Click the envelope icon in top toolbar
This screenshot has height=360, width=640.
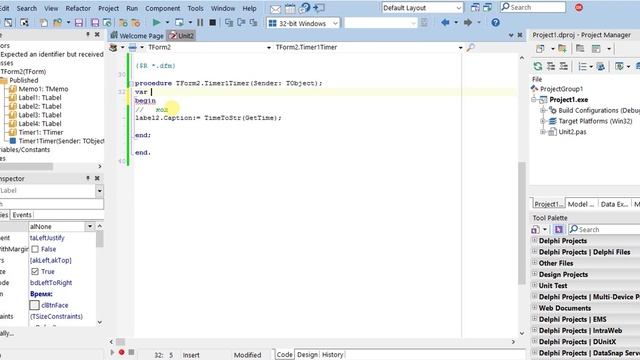click(276, 8)
